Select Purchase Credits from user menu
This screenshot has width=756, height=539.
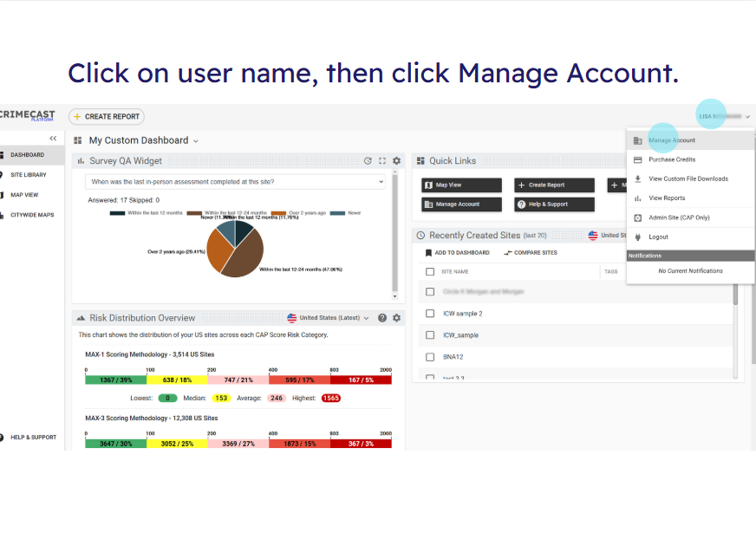tap(672, 159)
